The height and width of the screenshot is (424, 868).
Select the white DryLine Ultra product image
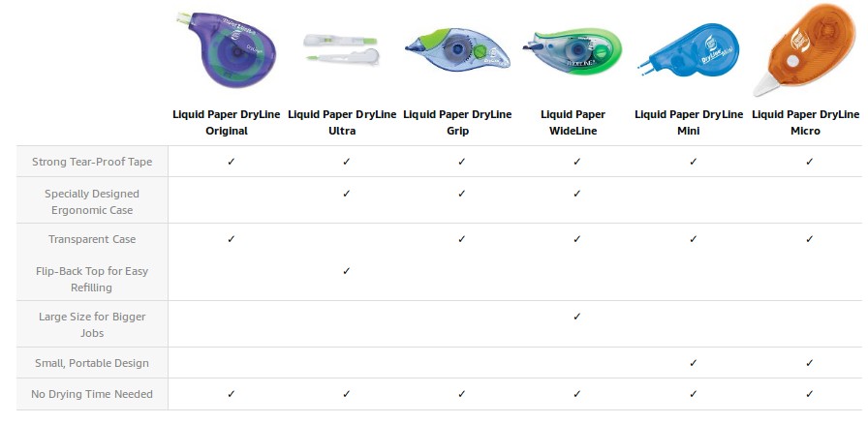tap(345, 48)
